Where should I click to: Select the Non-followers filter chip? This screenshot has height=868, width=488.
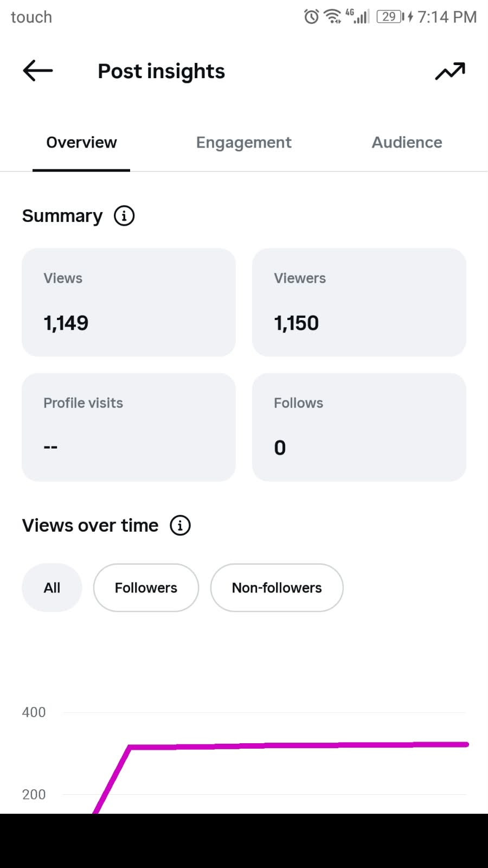[277, 588]
